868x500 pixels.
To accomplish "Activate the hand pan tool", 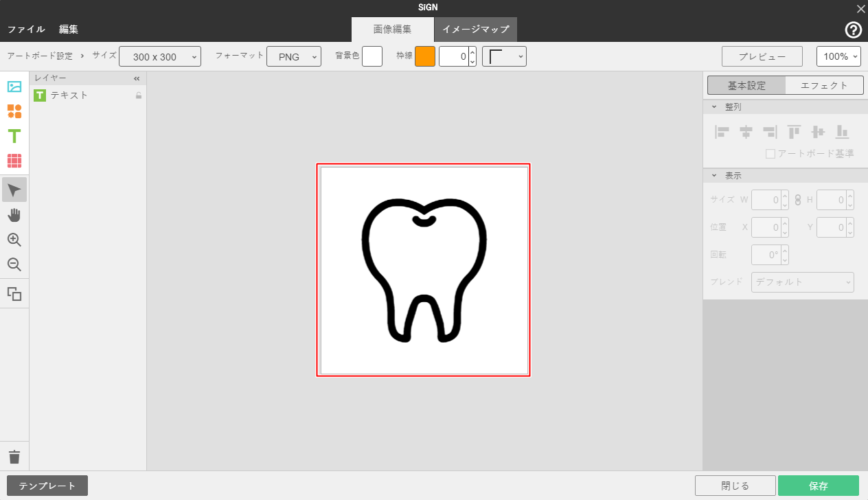I will pos(14,215).
